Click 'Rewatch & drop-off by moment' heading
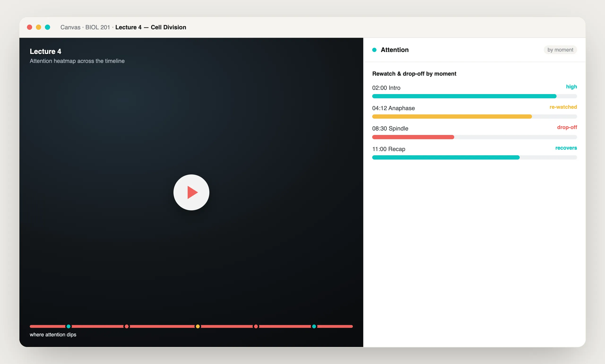Viewport: 605px width, 364px height. click(414, 74)
